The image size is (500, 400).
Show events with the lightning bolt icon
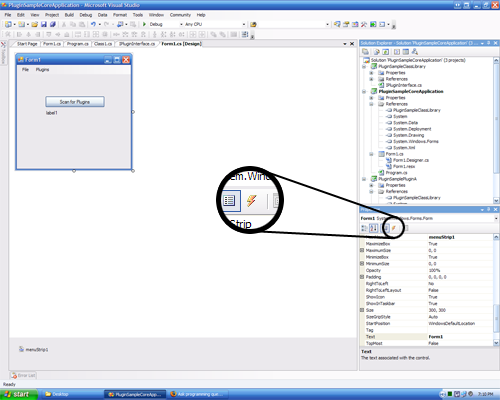(x=394, y=228)
